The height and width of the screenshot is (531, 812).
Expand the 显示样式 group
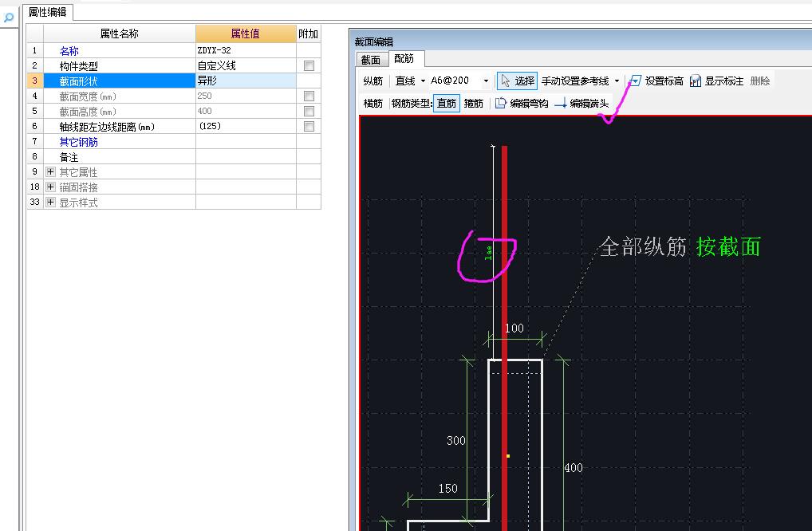pyautogui.click(x=50, y=202)
